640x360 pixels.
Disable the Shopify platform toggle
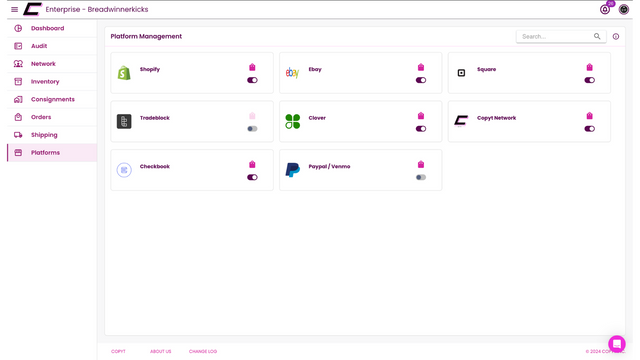click(x=252, y=80)
